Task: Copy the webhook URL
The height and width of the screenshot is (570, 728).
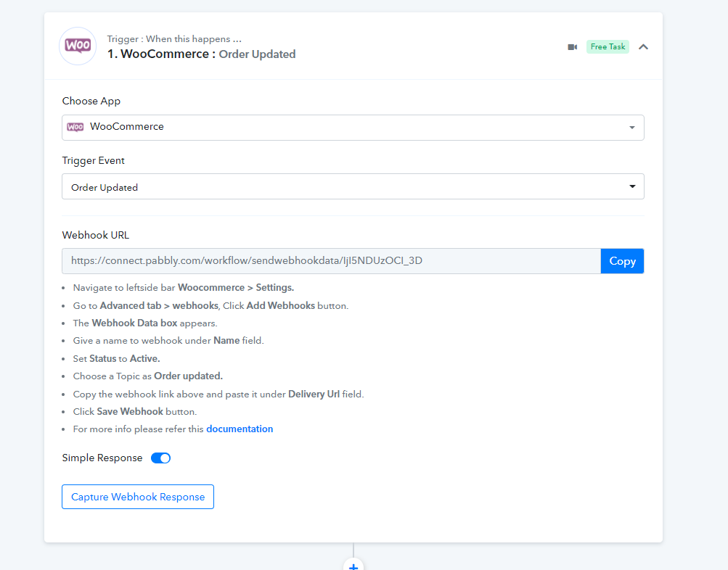Action: [x=622, y=261]
